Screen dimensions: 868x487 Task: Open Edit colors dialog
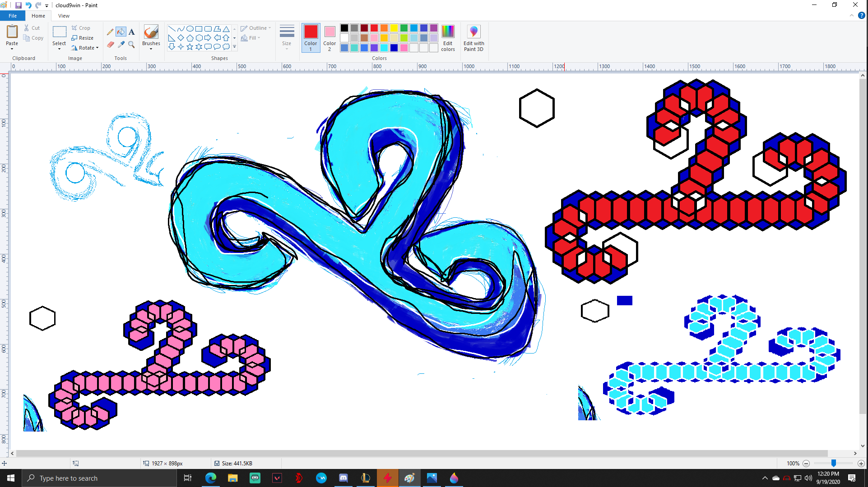pyautogui.click(x=448, y=38)
